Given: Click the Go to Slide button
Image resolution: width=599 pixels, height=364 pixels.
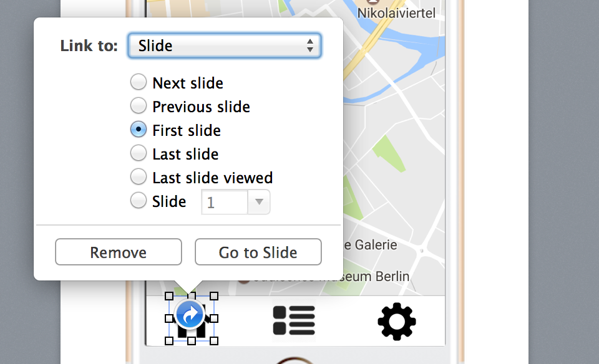Looking at the screenshot, I should pos(258,252).
